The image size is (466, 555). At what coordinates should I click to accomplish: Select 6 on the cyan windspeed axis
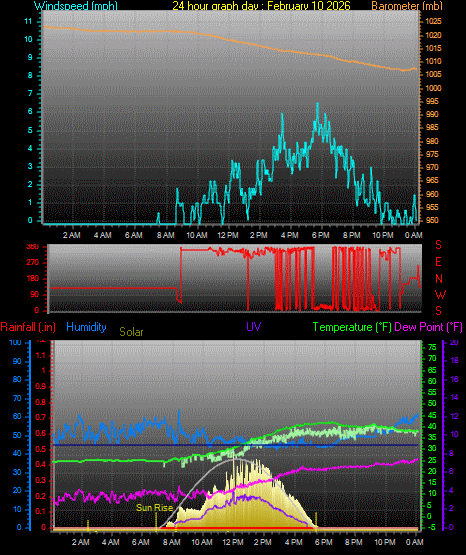30,111
